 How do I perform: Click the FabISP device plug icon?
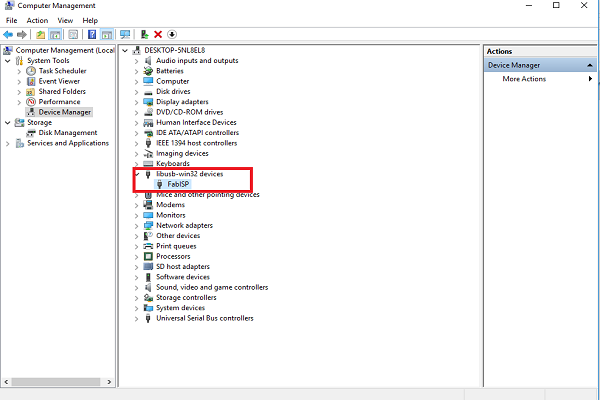pos(160,184)
